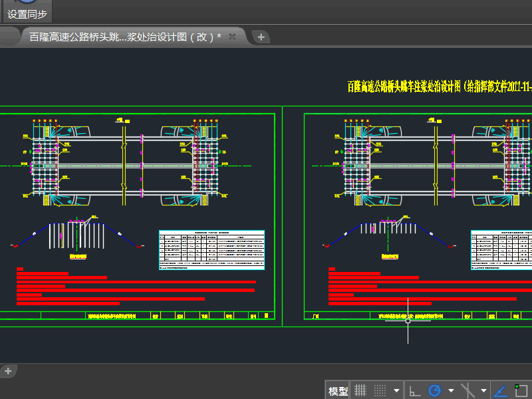Toggle object snap tracking angle icon

(x=501, y=390)
